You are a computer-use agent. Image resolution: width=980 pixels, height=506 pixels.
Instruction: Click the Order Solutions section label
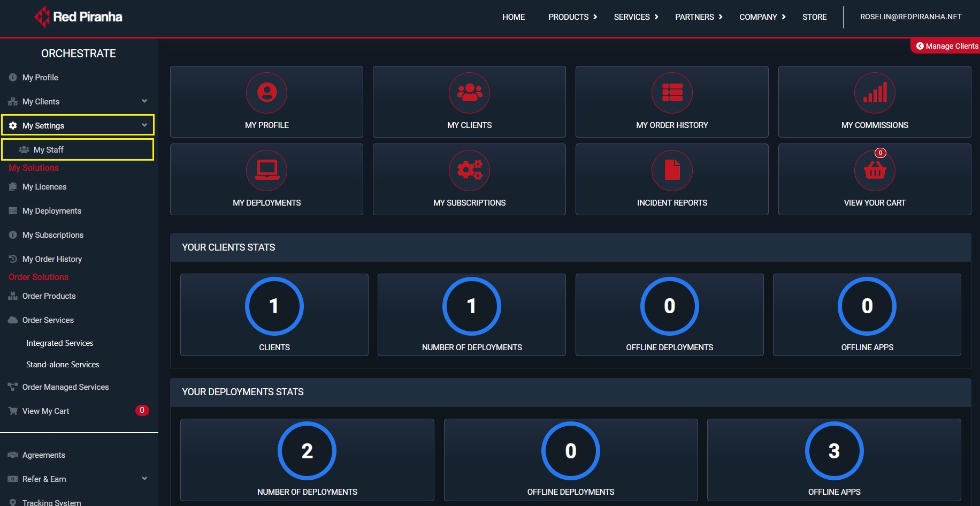tap(39, 277)
